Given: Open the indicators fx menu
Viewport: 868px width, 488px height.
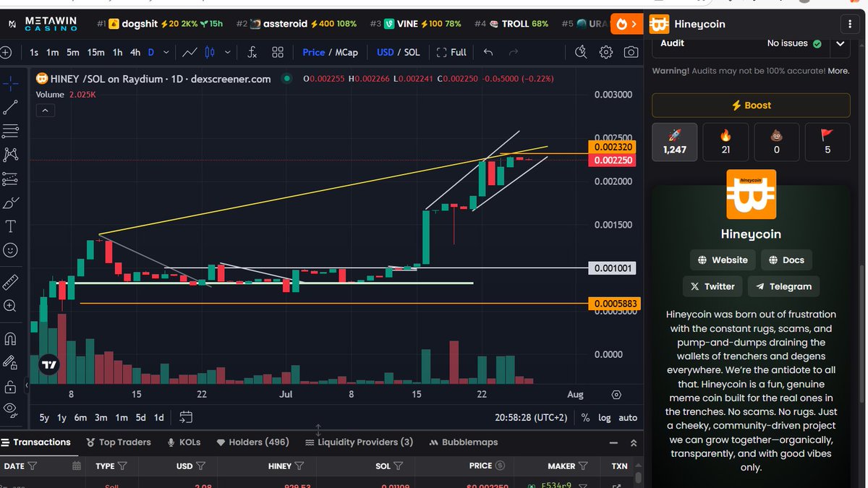Looking at the screenshot, I should [x=252, y=52].
